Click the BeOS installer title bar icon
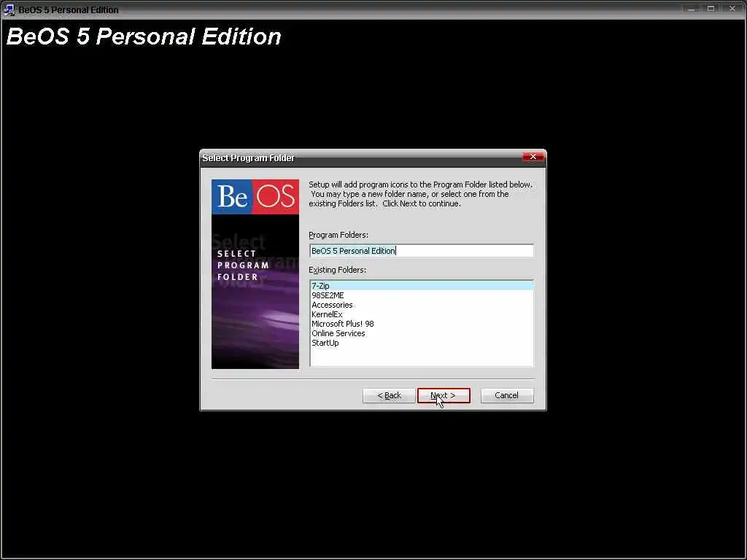Screen dimensions: 747x560 coord(9,9)
